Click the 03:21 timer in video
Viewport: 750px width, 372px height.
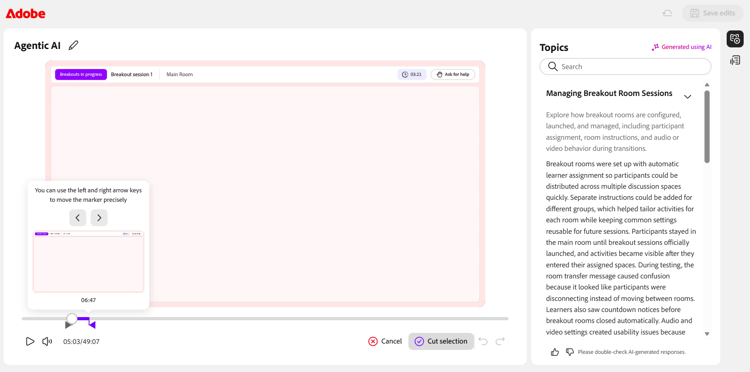[412, 75]
